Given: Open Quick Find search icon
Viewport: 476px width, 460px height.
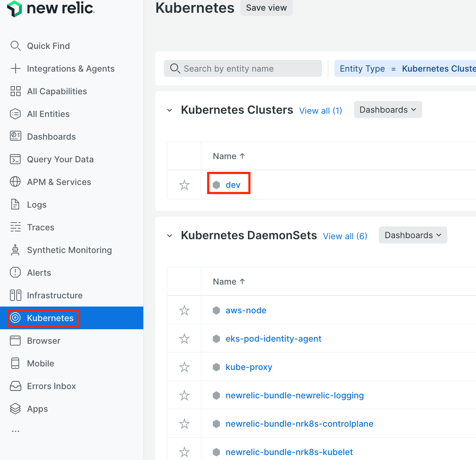Looking at the screenshot, I should pyautogui.click(x=15, y=46).
